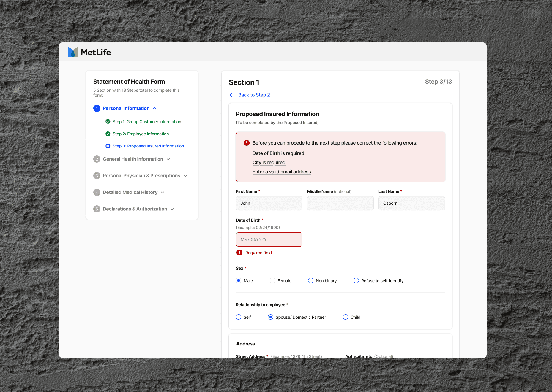This screenshot has height=392, width=552.
Task: Click Enter a valid email address link
Action: [282, 172]
